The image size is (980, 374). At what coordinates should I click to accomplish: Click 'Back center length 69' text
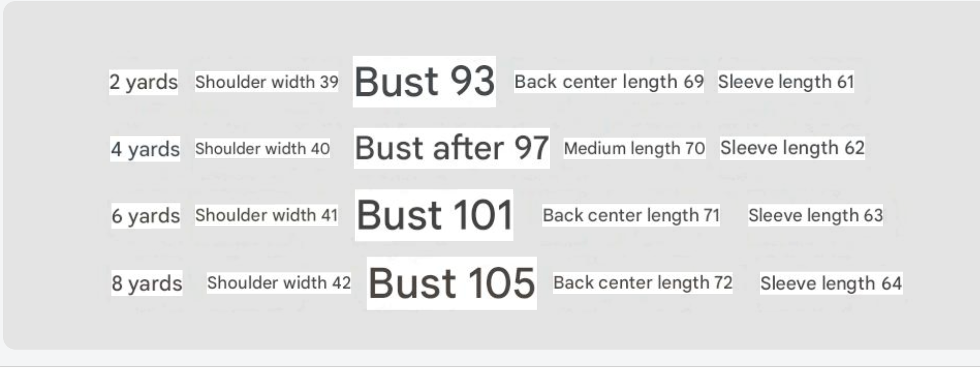tap(609, 81)
